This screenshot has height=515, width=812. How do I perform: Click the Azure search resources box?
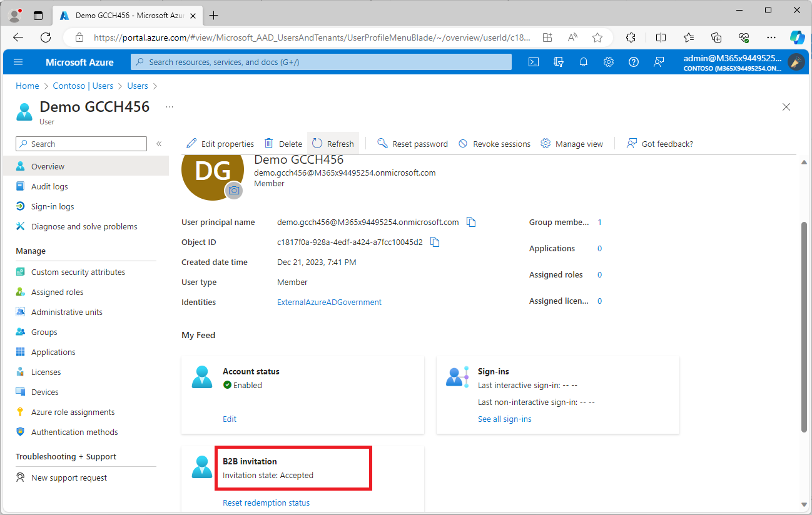(321, 62)
